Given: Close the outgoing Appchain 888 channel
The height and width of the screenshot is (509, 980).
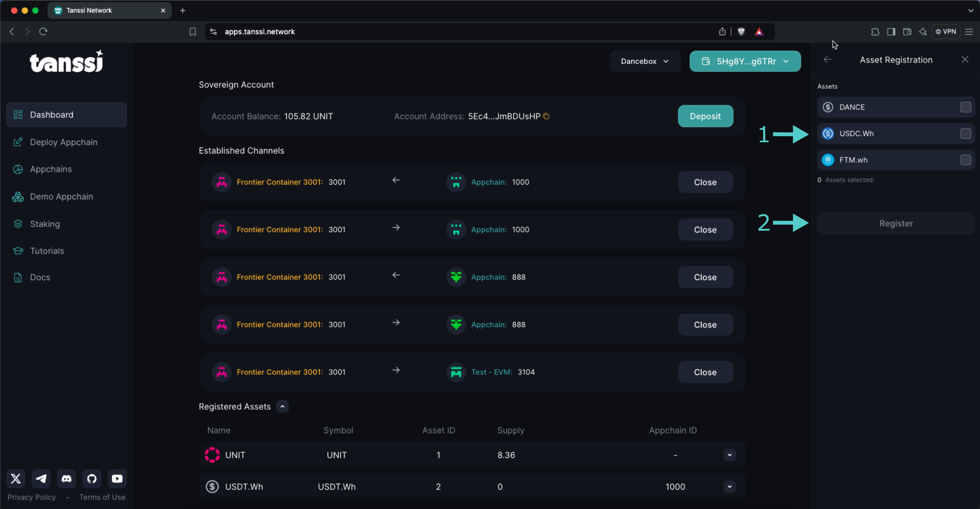Looking at the screenshot, I should click(705, 325).
